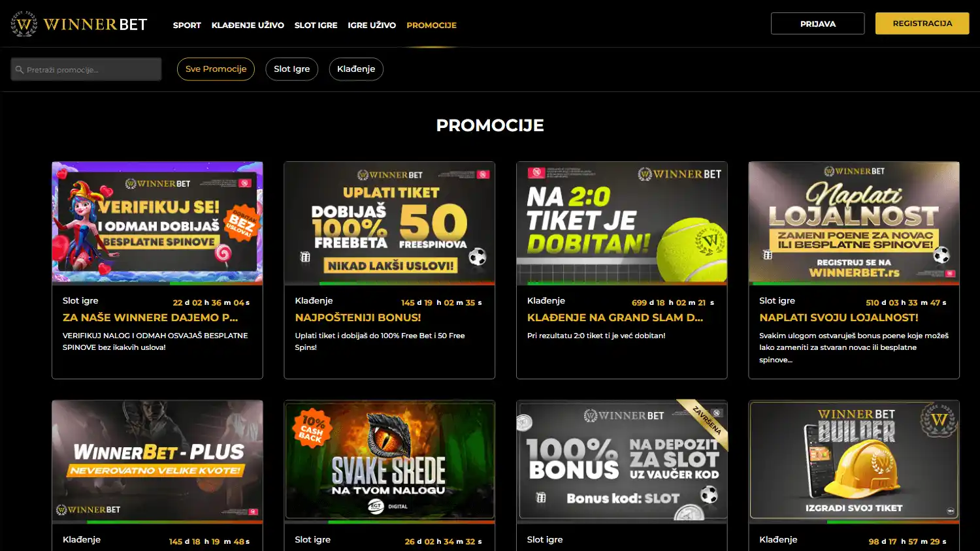Image resolution: width=980 pixels, height=551 pixels.
Task: Go to SLOT IGRE menu
Action: pyautogui.click(x=316, y=25)
